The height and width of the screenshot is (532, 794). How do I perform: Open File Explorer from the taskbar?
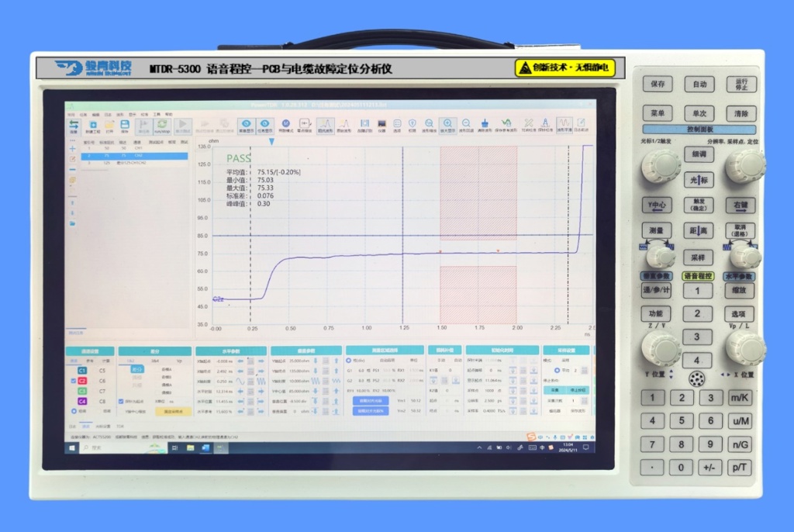[x=191, y=448]
